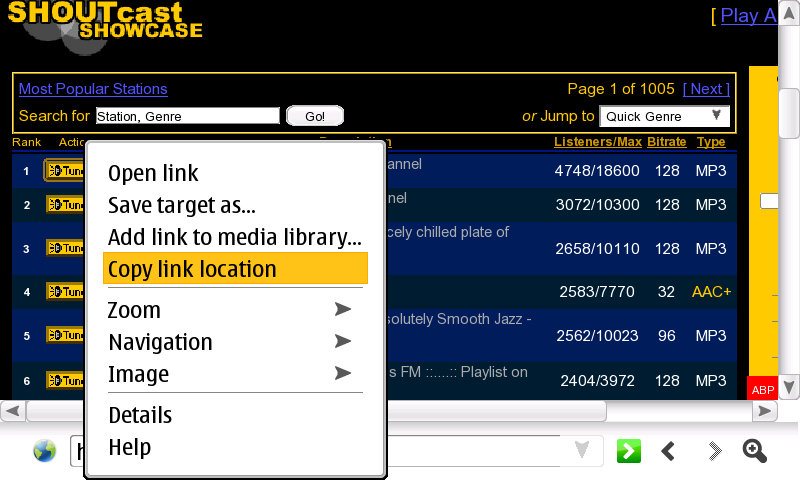Click the green Go arrow icon
This screenshot has width=800, height=480.
(629, 451)
